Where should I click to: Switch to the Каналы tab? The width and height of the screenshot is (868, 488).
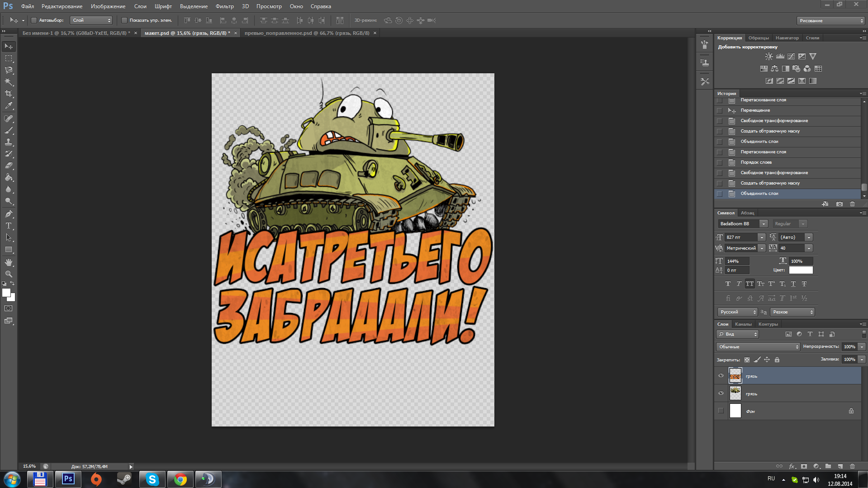[x=743, y=324]
